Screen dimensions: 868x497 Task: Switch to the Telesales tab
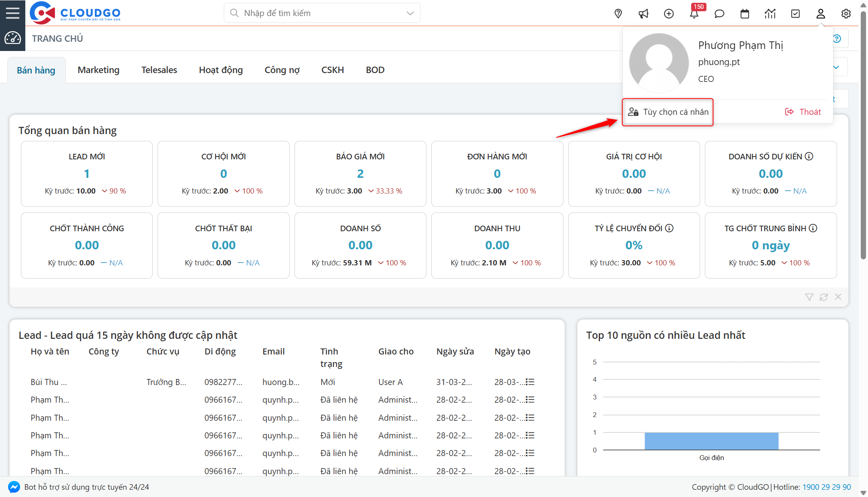click(159, 70)
